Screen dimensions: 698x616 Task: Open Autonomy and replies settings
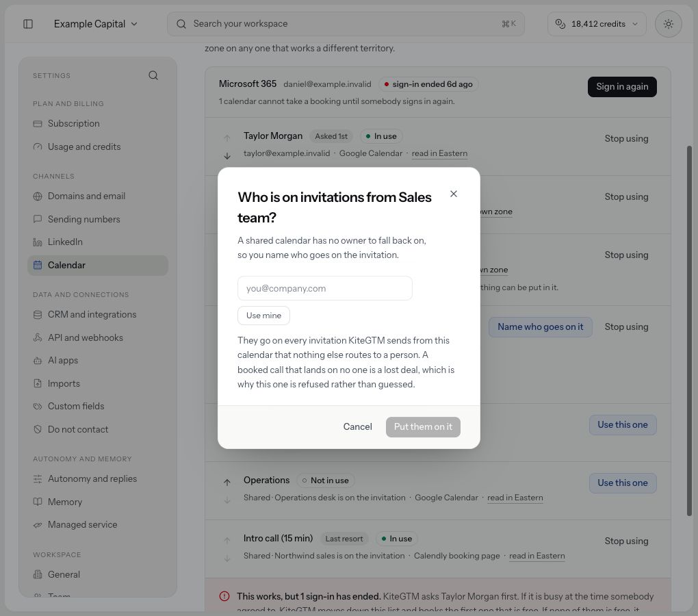[98, 479]
